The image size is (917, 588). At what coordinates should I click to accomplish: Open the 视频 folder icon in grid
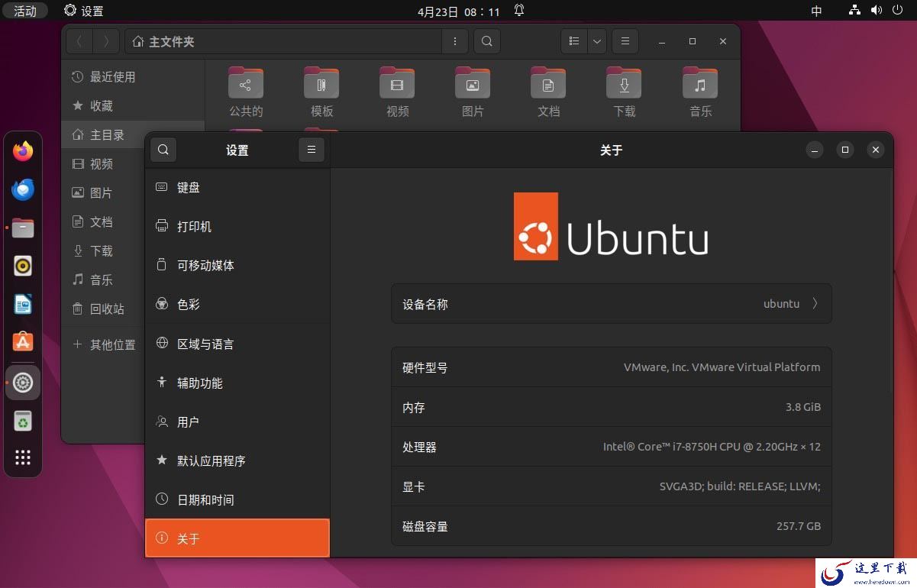click(x=397, y=92)
